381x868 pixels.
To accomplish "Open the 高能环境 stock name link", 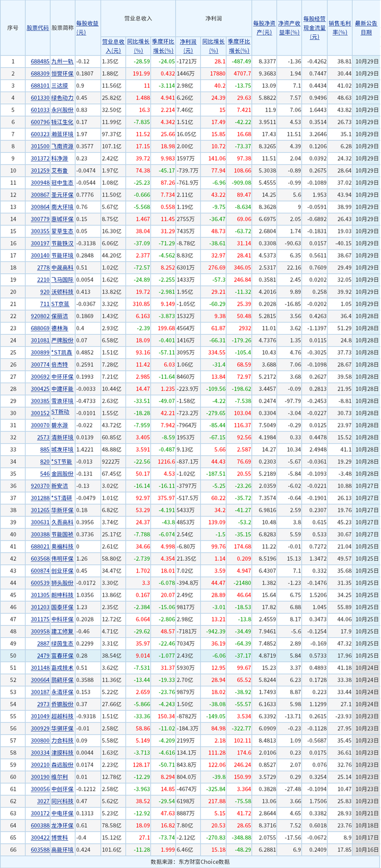I will [62, 850].
